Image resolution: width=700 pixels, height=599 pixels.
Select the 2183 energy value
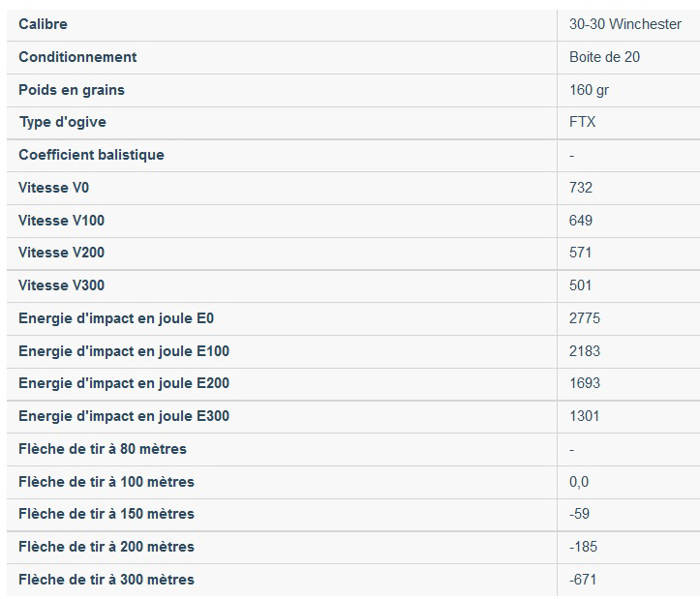(x=585, y=351)
